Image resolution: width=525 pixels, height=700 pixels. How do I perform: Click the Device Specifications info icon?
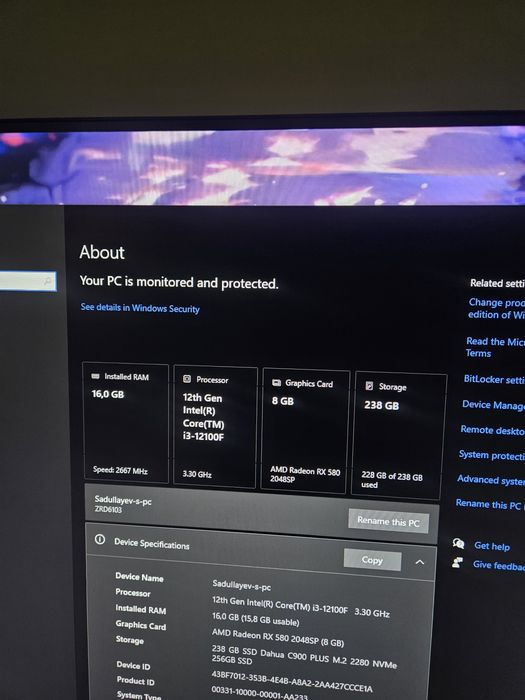(x=100, y=539)
